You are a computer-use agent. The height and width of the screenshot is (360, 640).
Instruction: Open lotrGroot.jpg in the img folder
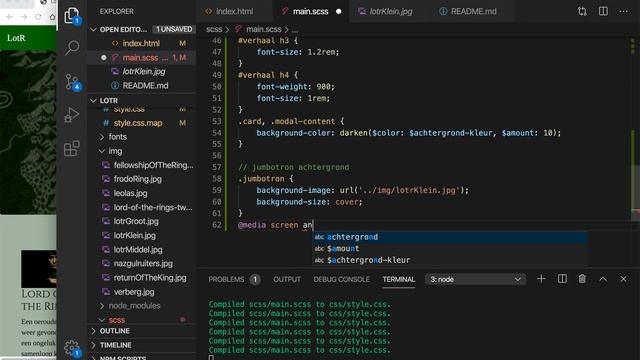point(136,221)
